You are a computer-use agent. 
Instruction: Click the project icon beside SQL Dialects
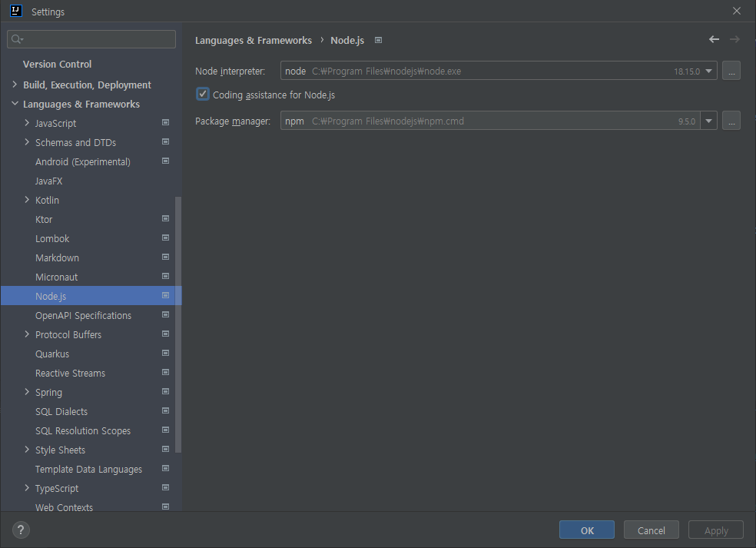(165, 411)
